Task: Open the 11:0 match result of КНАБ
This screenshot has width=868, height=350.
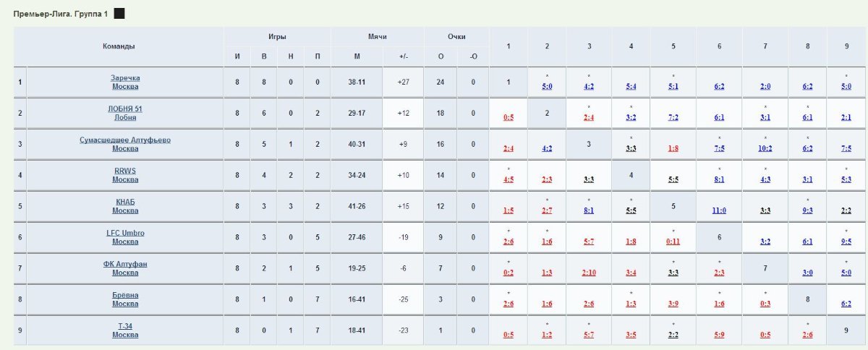Action: pyautogui.click(x=719, y=210)
